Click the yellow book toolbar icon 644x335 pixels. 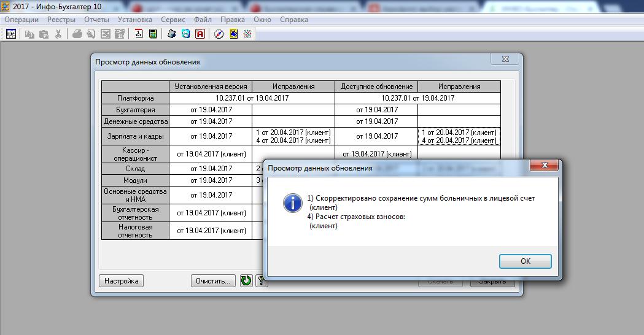click(233, 34)
